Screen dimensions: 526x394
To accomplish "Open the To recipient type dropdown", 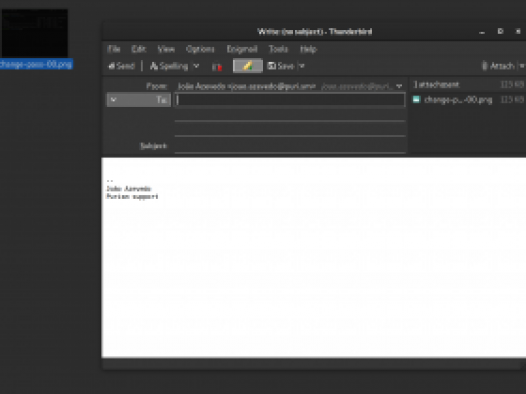I will tap(139, 100).
